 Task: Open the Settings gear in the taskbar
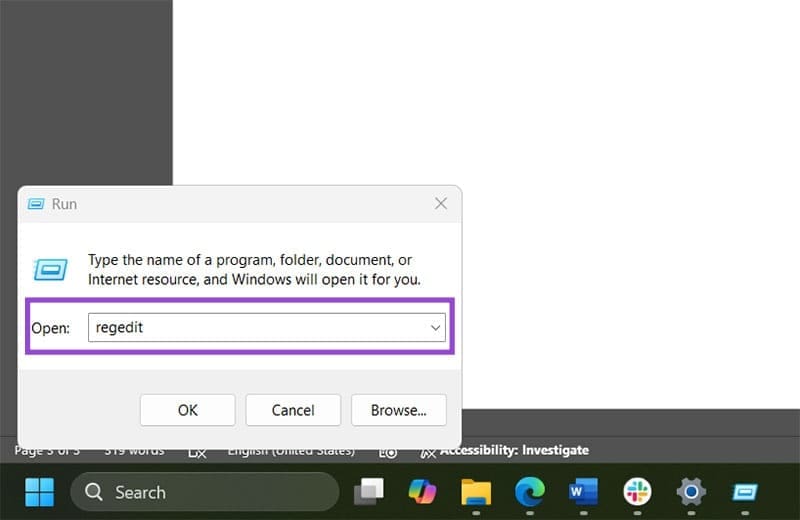(690, 492)
